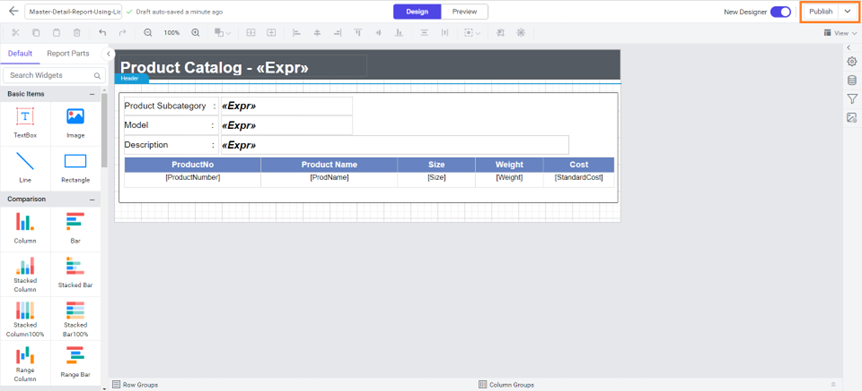Open the Publish dropdown arrow

(x=848, y=12)
